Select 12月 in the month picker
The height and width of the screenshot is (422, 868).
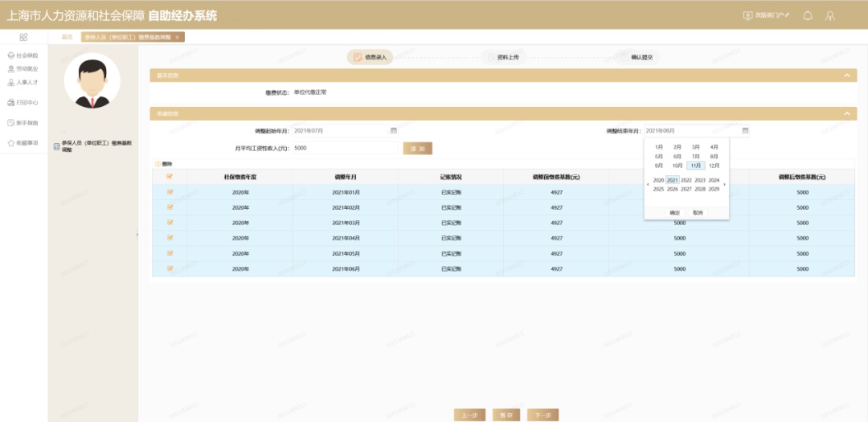[x=714, y=166]
